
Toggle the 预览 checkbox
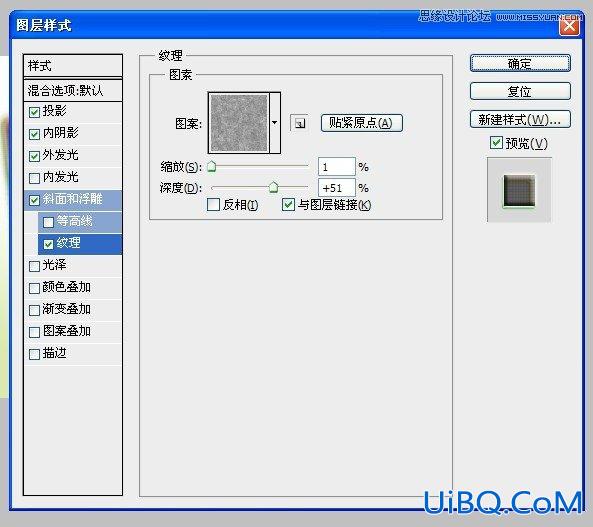(x=496, y=143)
